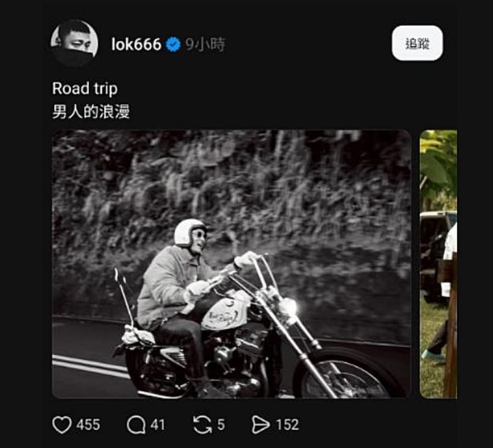This screenshot has height=448, width=493.
Task: Click the "Road trip" caption text
Action: click(x=84, y=88)
